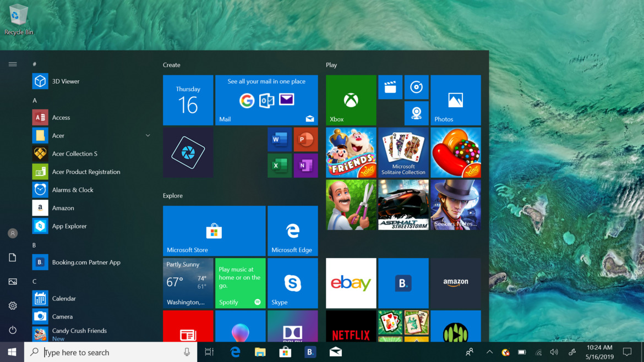The height and width of the screenshot is (362, 644).
Task: Select the Recycle Bin on desktop
Action: (x=18, y=20)
